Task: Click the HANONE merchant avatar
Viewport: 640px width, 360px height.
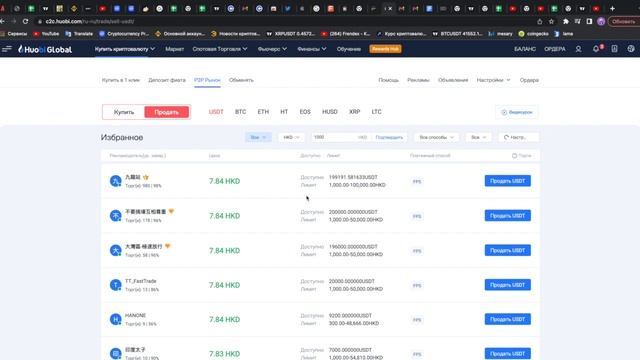Action: point(116,319)
